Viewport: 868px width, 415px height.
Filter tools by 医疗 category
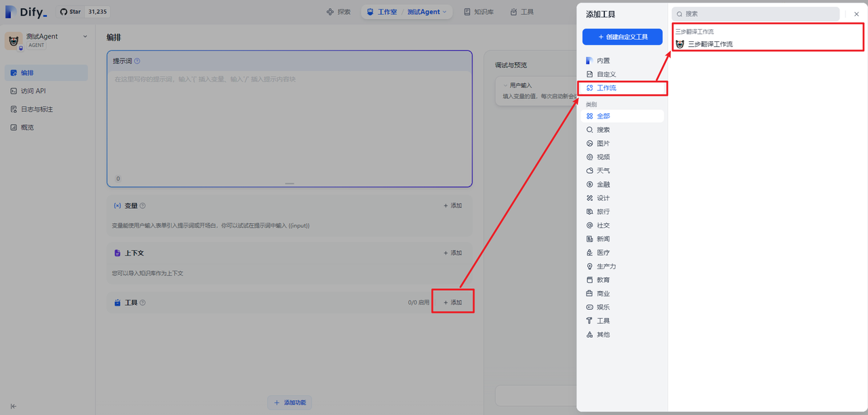[623, 252]
